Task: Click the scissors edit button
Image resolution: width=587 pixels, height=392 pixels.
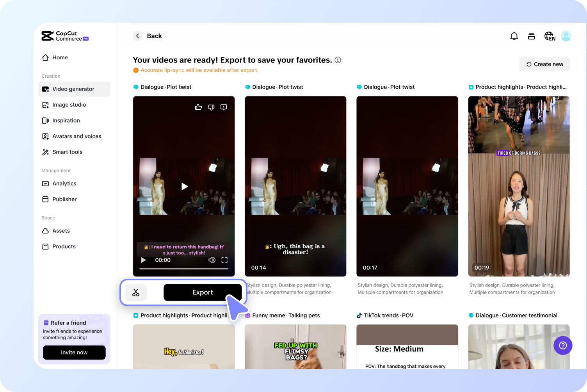Action: pos(136,292)
